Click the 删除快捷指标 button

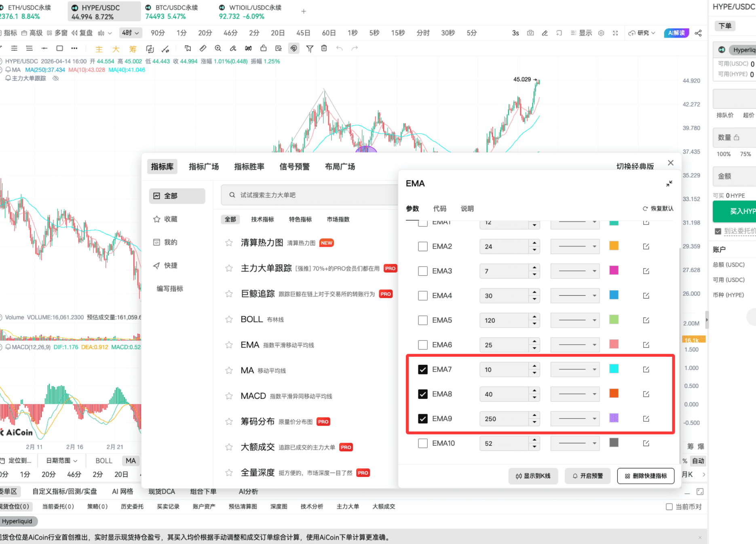point(646,476)
